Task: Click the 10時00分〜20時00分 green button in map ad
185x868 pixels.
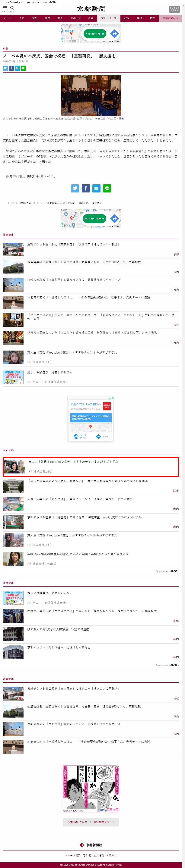Action: pyautogui.click(x=95, y=34)
